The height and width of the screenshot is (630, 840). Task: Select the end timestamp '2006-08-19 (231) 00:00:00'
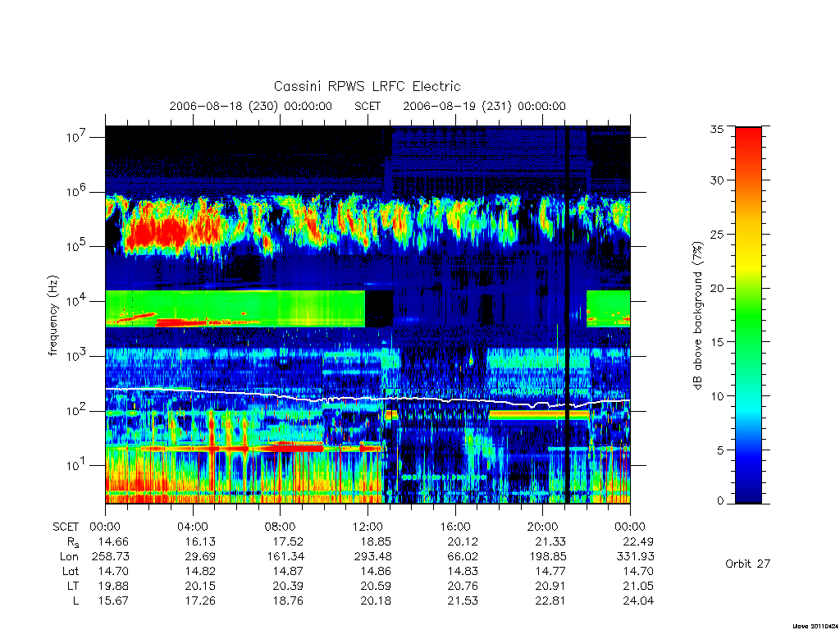click(x=484, y=106)
